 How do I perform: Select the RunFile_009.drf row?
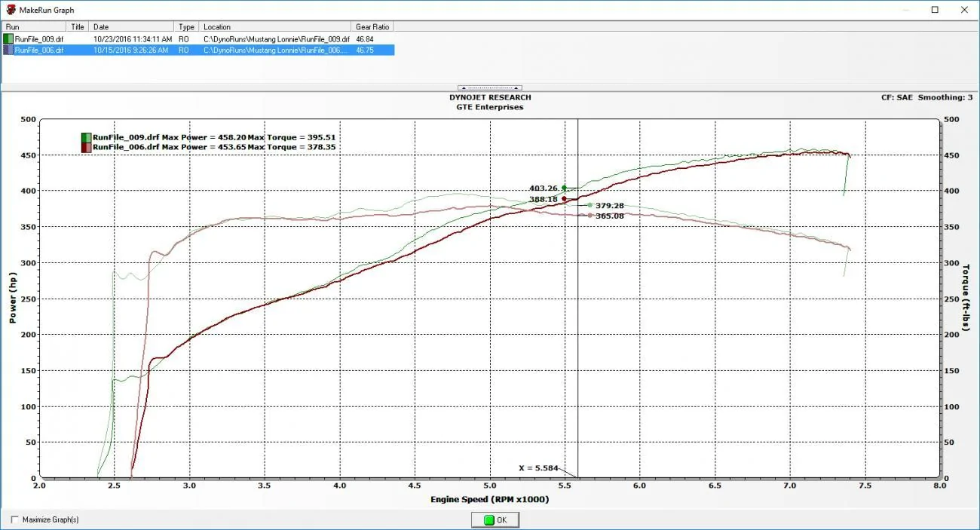click(x=198, y=38)
